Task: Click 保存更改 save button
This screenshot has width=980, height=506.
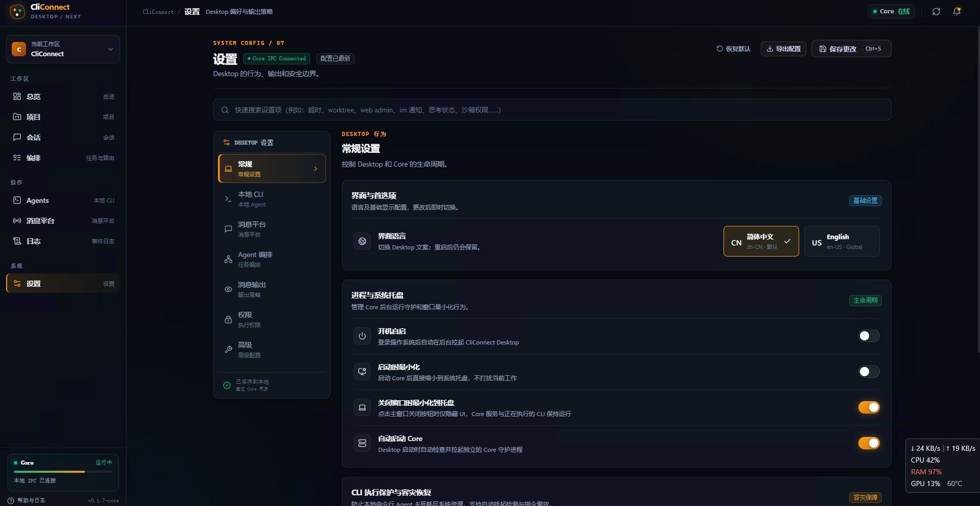Action: click(851, 49)
